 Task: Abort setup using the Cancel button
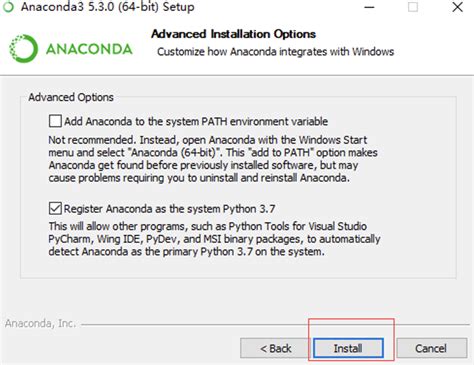point(431,348)
